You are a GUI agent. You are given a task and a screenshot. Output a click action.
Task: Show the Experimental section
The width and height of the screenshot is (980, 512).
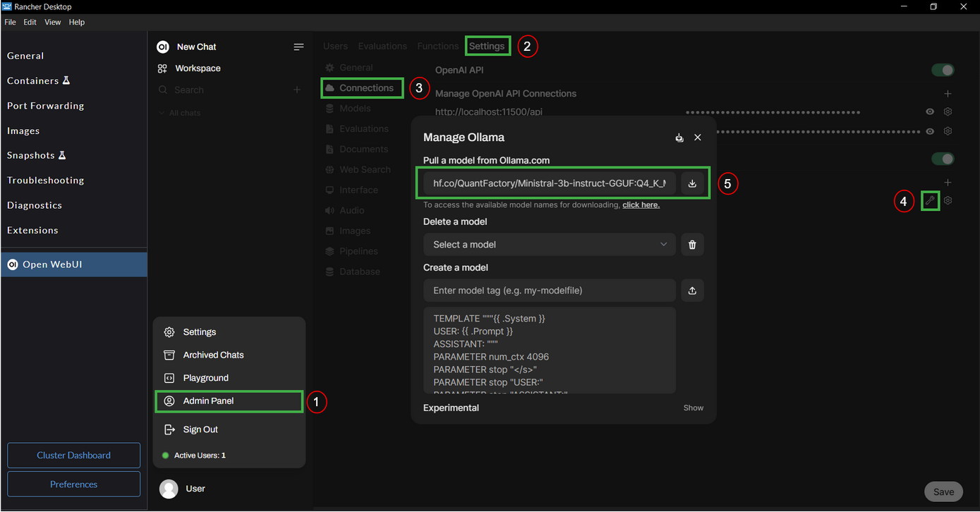(x=694, y=408)
